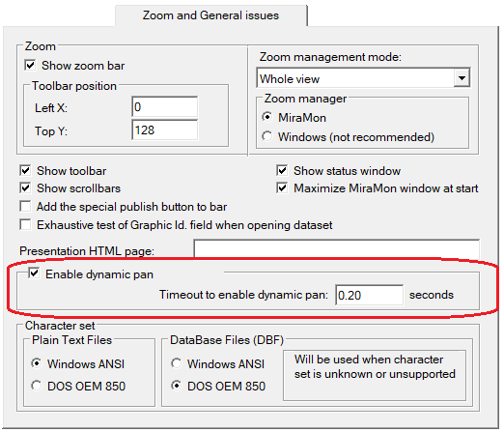The width and height of the screenshot is (504, 432).
Task: Choose DOS OEM 850 for Plain Text Files
Action: (x=37, y=386)
